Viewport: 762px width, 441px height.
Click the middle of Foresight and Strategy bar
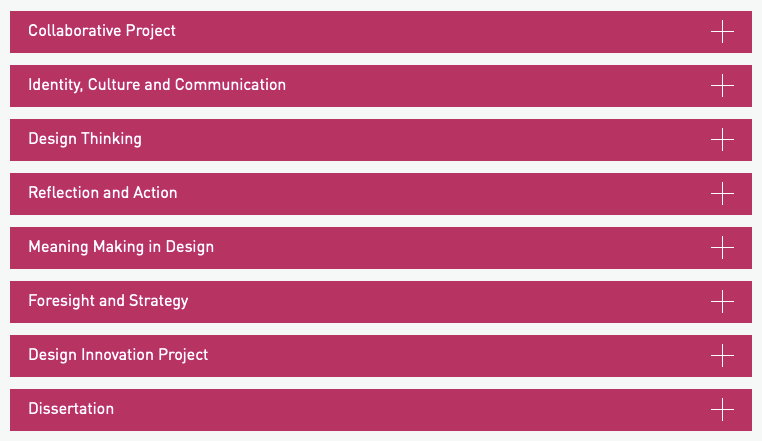(380, 302)
